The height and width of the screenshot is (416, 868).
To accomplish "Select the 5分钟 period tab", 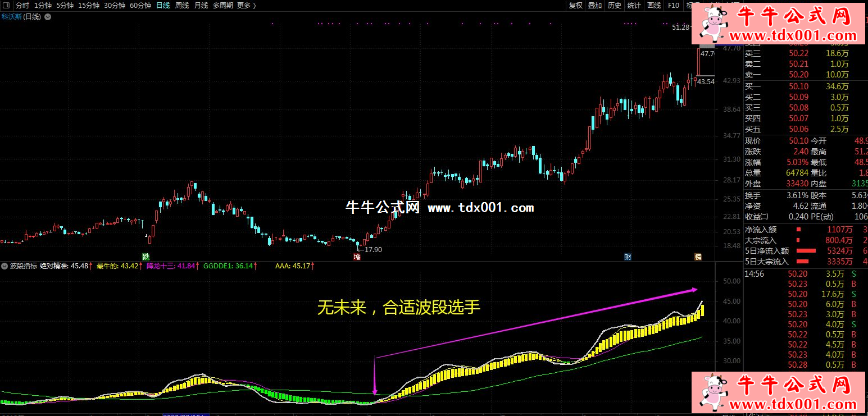I will pyautogui.click(x=65, y=6).
